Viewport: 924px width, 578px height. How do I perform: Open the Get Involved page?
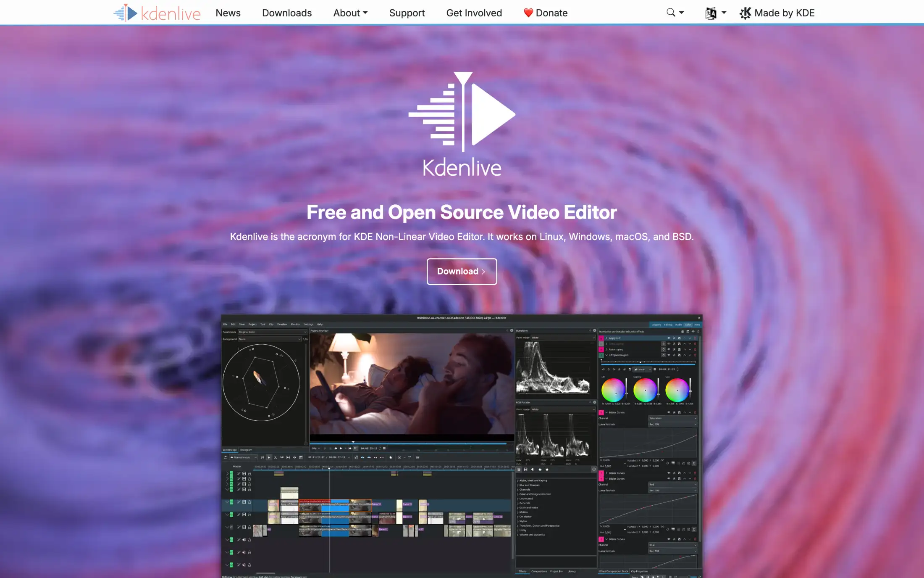tap(474, 13)
